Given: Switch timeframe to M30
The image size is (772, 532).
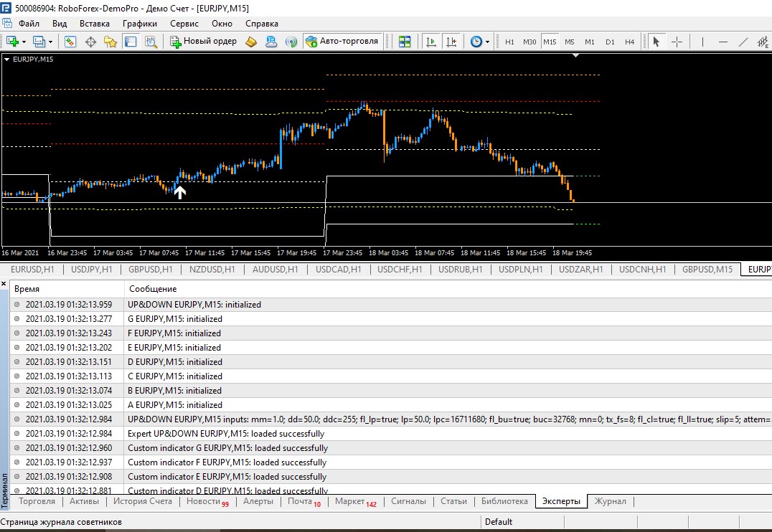Looking at the screenshot, I should point(529,42).
